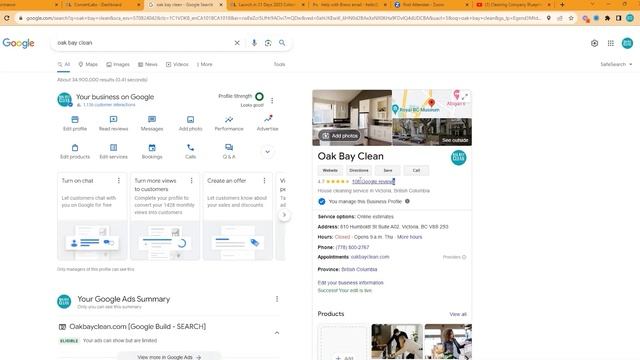Open Google search settings gear
640x360 pixels.
point(594,43)
